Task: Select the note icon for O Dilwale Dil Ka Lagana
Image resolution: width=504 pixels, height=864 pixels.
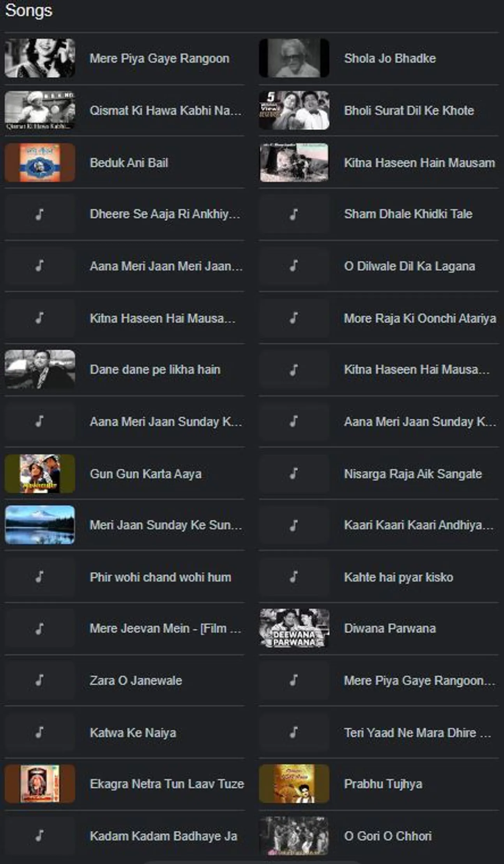Action: pyautogui.click(x=294, y=266)
